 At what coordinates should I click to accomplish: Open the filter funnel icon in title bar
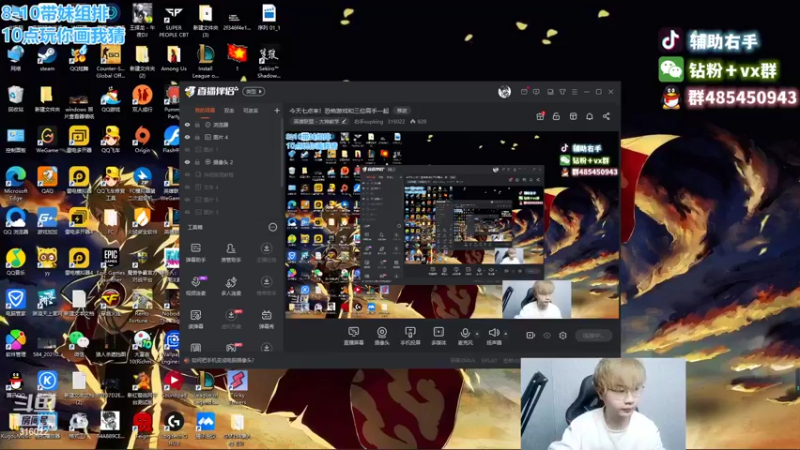[562, 92]
